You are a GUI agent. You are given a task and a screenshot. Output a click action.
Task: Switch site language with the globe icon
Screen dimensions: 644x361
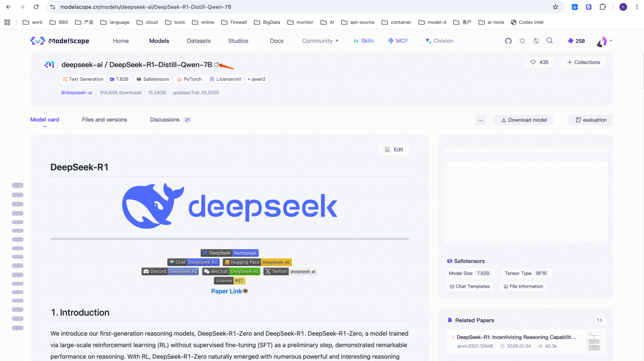point(536,41)
